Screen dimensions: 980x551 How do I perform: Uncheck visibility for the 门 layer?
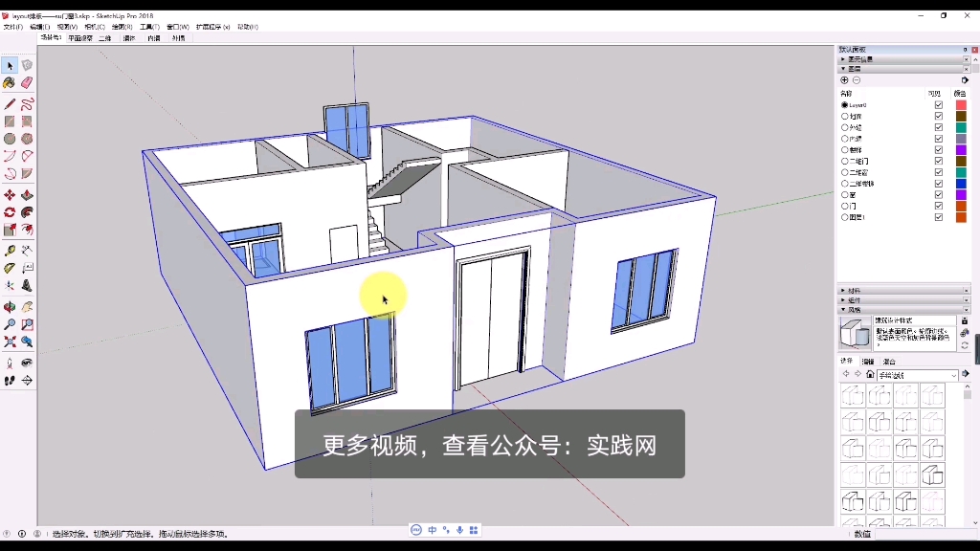(937, 206)
